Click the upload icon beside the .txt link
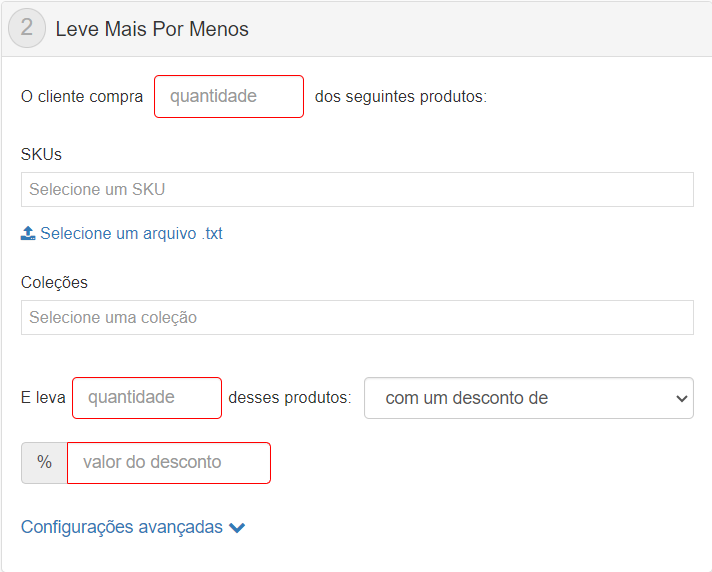The image size is (712, 572). click(28, 234)
